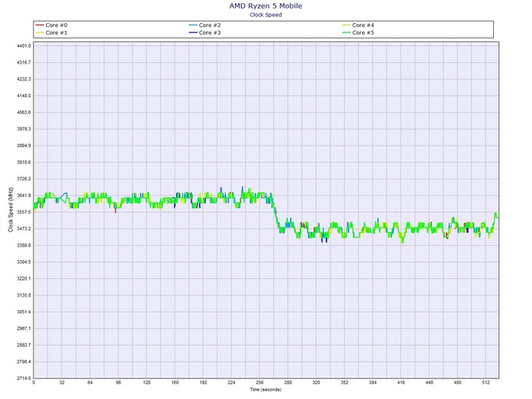532x399 pixels.
Task: Click the 3388.8 y-axis value
Action: click(24, 246)
